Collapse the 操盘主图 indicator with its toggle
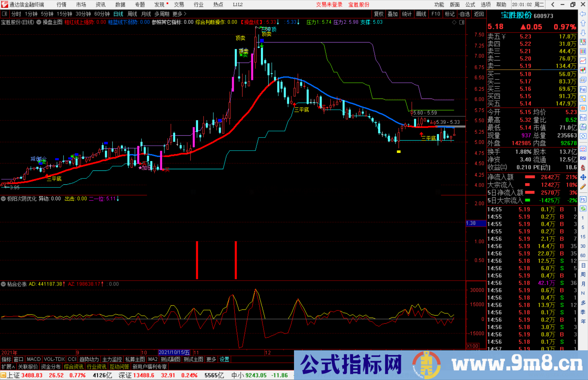Image resolution: width=588 pixels, height=380 pixels. click(39, 22)
